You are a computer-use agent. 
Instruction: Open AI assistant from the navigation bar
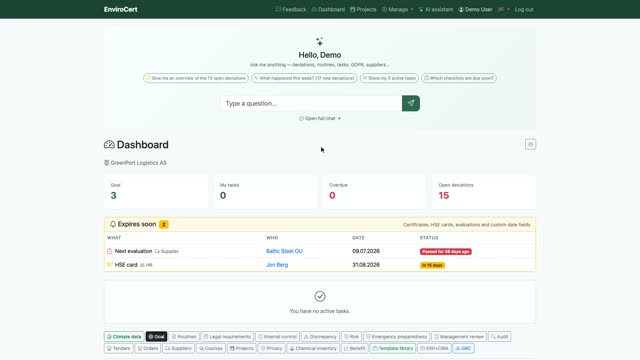[x=436, y=9]
